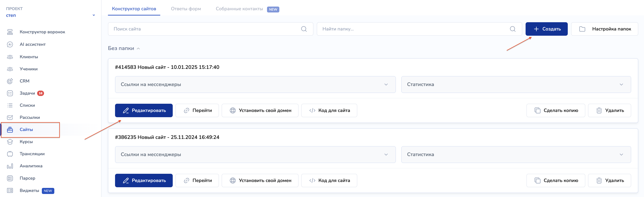Collapse the 'Без папки' folder section
Image resolution: width=644 pixels, height=197 pixels.
tap(138, 48)
